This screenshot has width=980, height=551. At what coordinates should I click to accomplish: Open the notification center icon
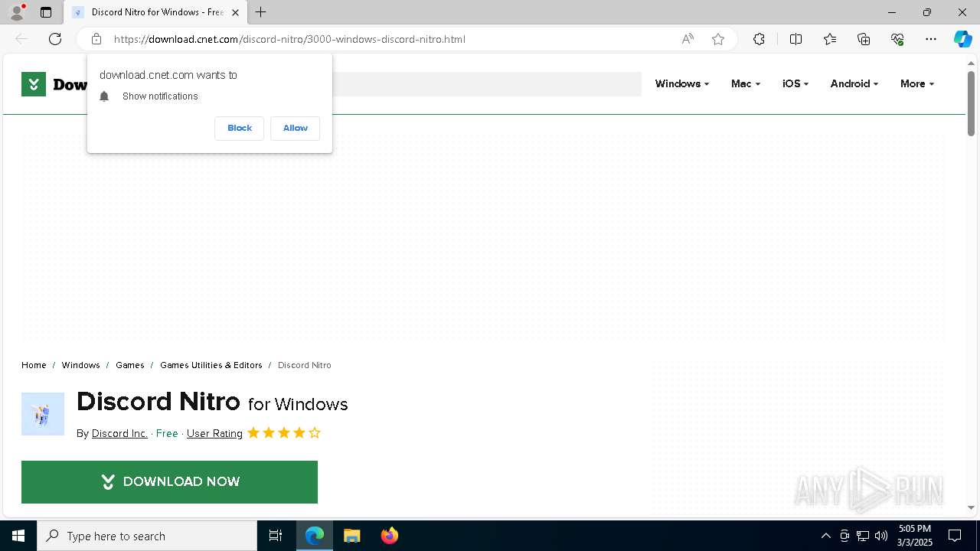point(955,536)
